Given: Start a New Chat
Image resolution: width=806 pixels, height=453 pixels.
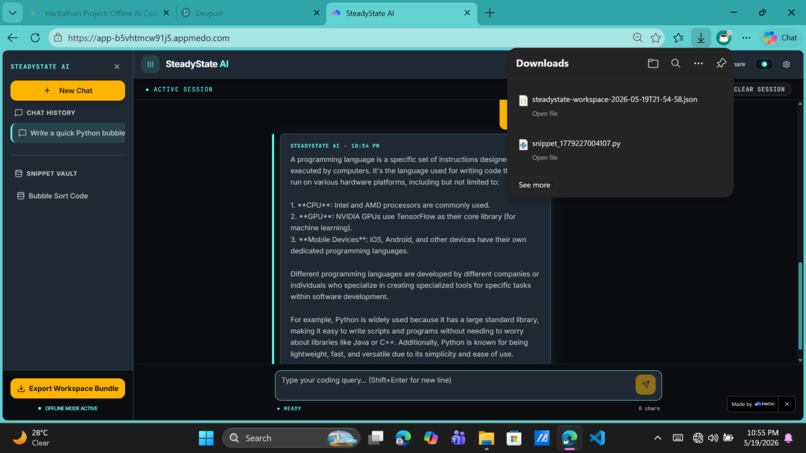Looking at the screenshot, I should point(67,90).
